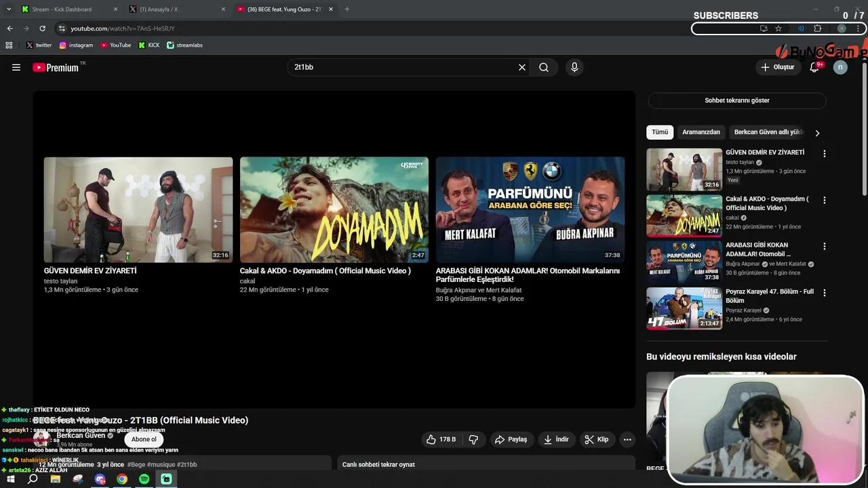
Task: Open more options for ARABASI GİBİ KOKAN sidebar video
Action: coord(825,247)
